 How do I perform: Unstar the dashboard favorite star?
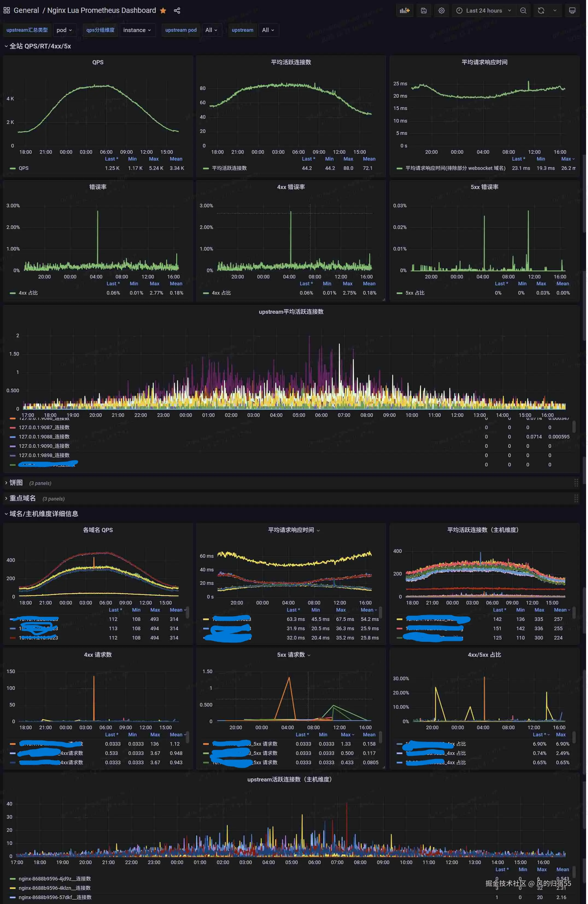tap(163, 11)
